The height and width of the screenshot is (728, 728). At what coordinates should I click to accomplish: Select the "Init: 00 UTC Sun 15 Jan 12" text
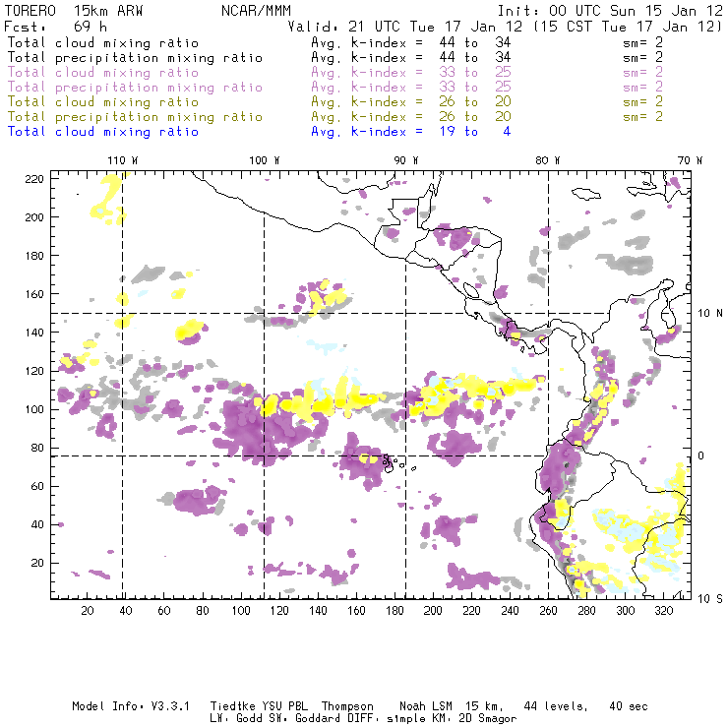[x=610, y=11]
